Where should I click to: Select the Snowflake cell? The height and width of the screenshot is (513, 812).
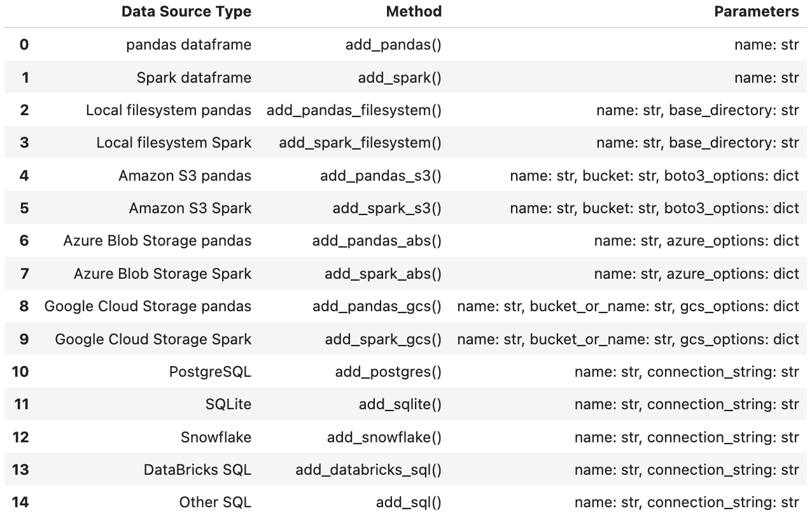[x=216, y=437]
